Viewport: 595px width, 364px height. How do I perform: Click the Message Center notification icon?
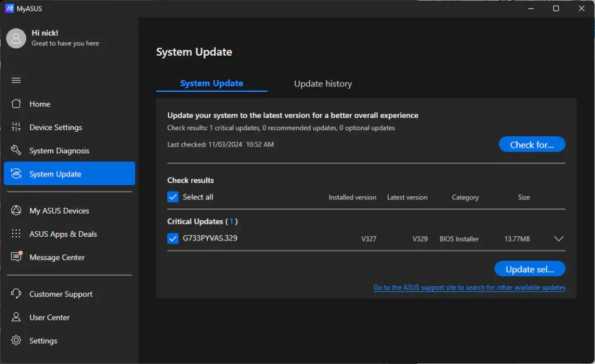(16, 257)
